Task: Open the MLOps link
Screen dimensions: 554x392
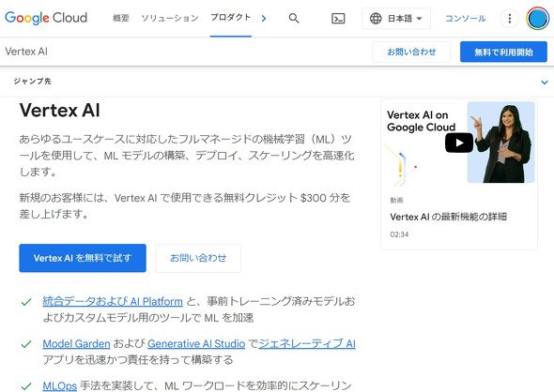Action: click(x=60, y=385)
